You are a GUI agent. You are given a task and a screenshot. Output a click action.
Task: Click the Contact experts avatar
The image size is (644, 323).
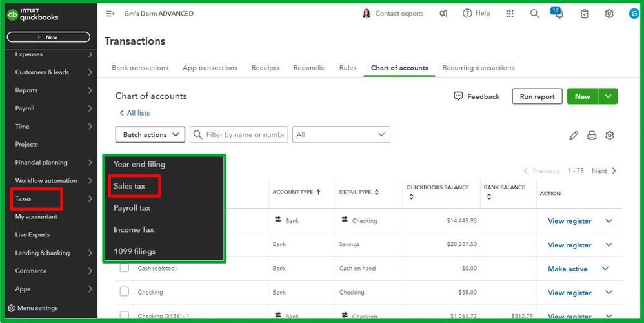367,14
